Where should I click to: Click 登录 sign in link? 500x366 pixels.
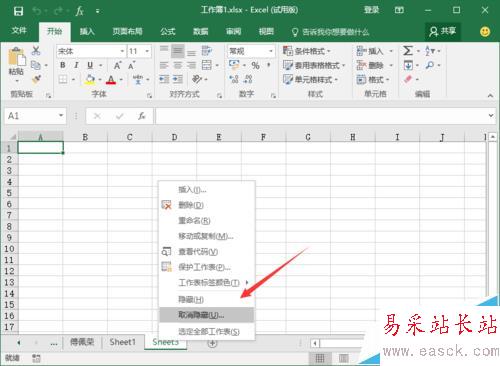click(371, 10)
